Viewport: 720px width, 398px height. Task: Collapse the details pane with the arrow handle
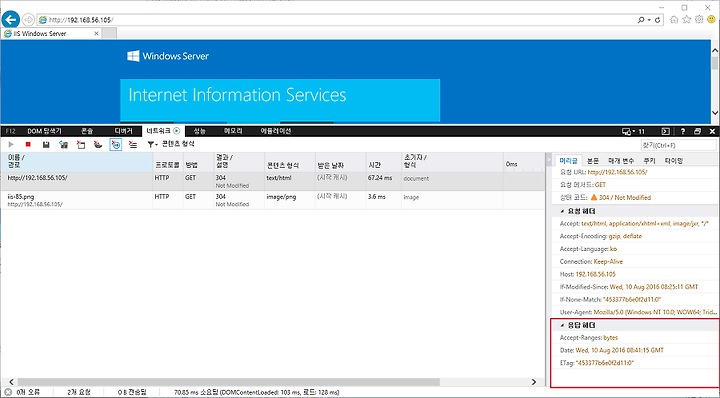549,160
